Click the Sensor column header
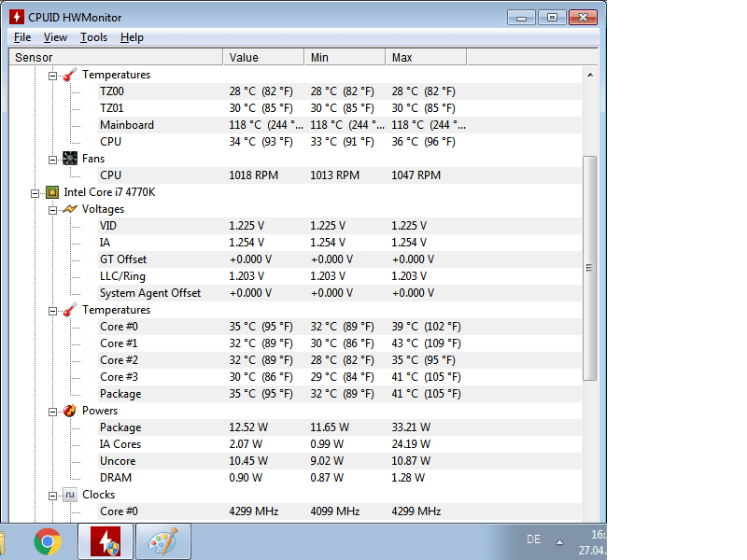747x560 pixels. click(x=116, y=58)
